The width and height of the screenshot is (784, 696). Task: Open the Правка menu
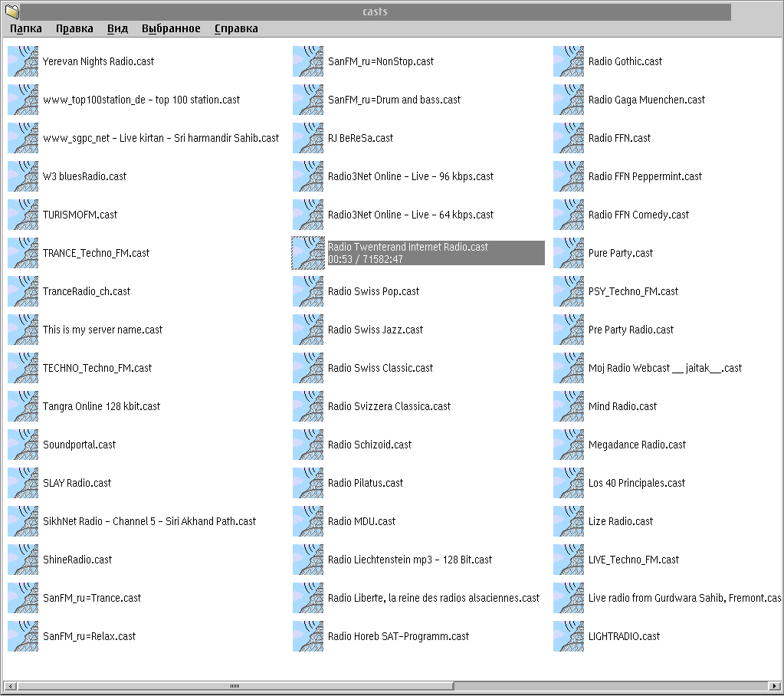click(x=74, y=28)
